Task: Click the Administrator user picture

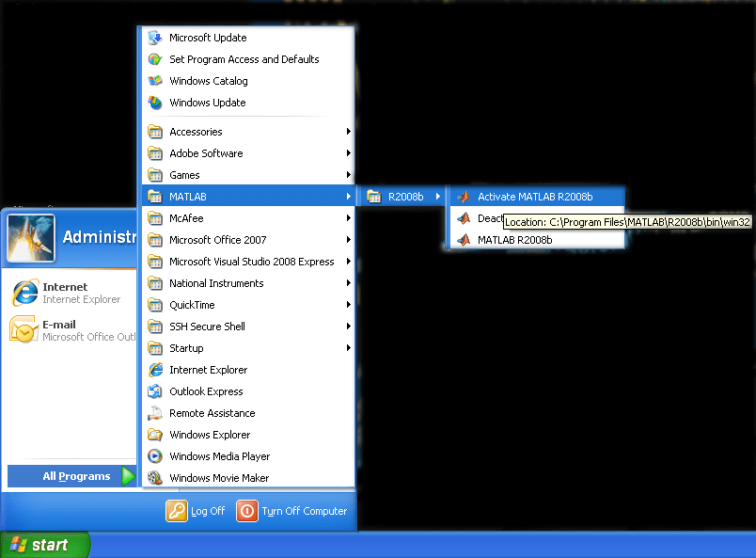Action: [31, 238]
